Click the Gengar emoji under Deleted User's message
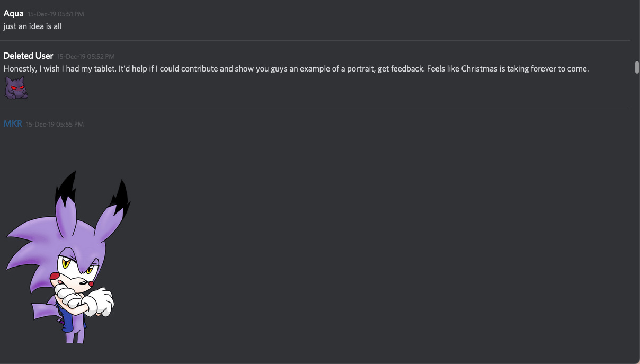Screen dimensions: 640x364 [x=16, y=87]
